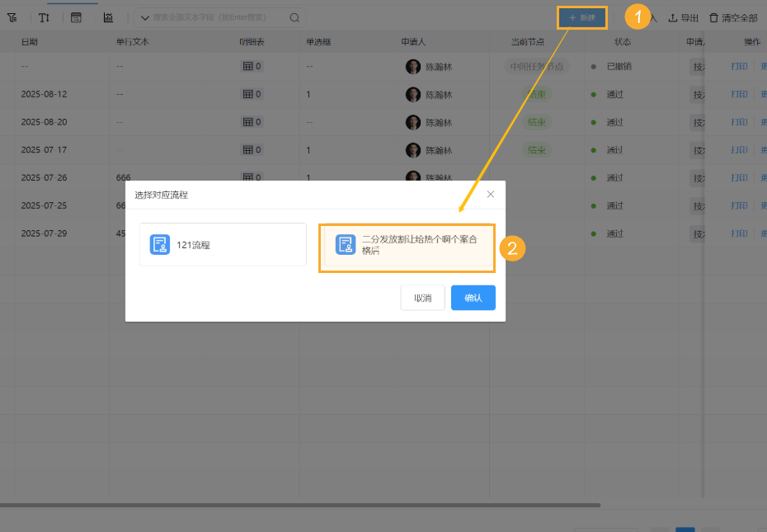Select the 121流程 option card
The width and height of the screenshot is (767, 532).
pos(223,244)
